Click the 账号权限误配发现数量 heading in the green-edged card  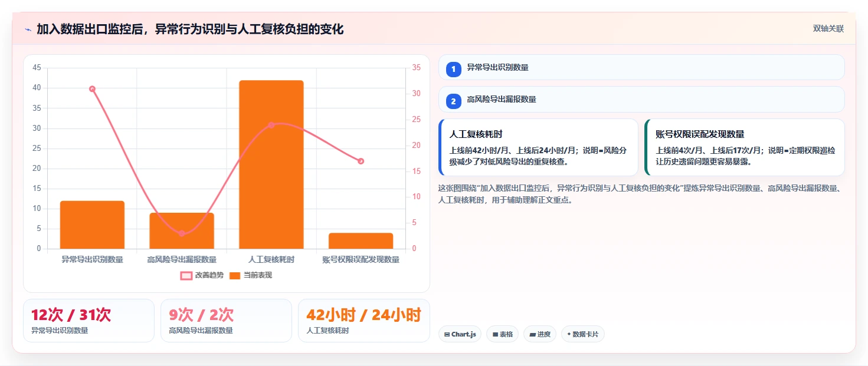[x=700, y=134]
